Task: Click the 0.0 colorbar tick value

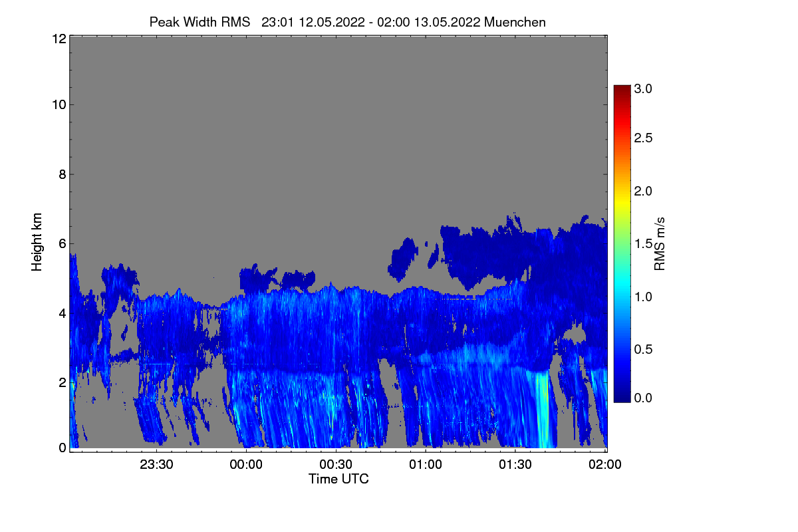Action: pos(642,398)
